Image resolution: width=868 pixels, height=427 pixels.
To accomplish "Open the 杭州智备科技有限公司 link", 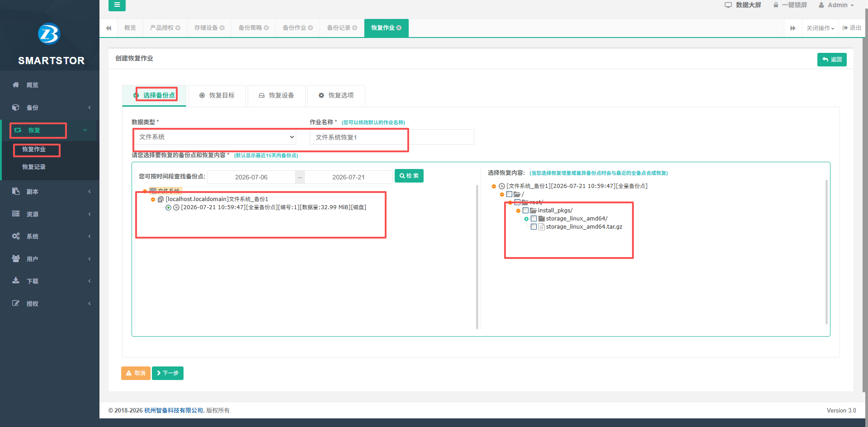I will tap(175, 410).
